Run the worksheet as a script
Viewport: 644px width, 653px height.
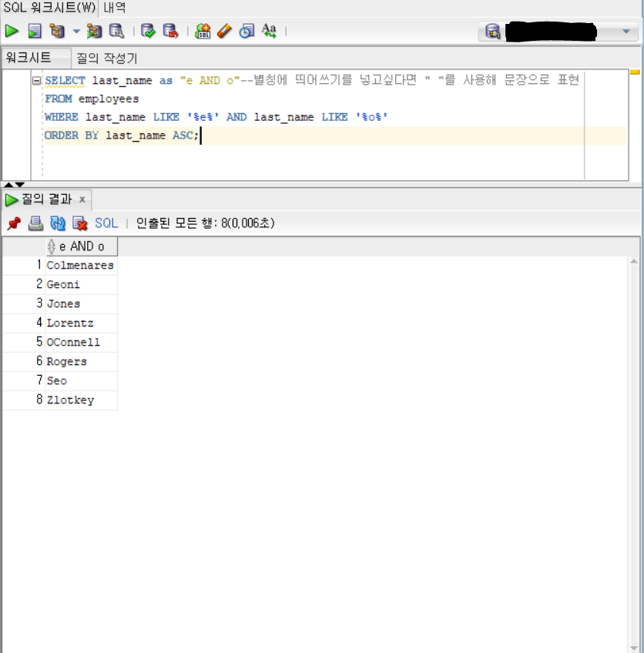click(x=33, y=31)
